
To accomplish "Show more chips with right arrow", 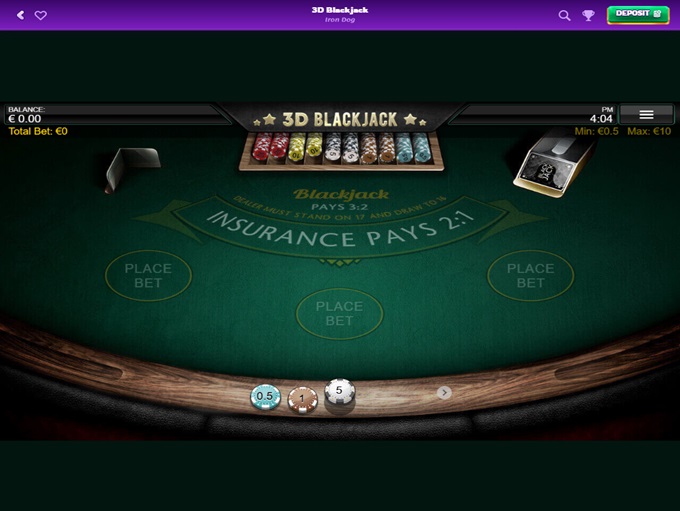I will pos(444,393).
